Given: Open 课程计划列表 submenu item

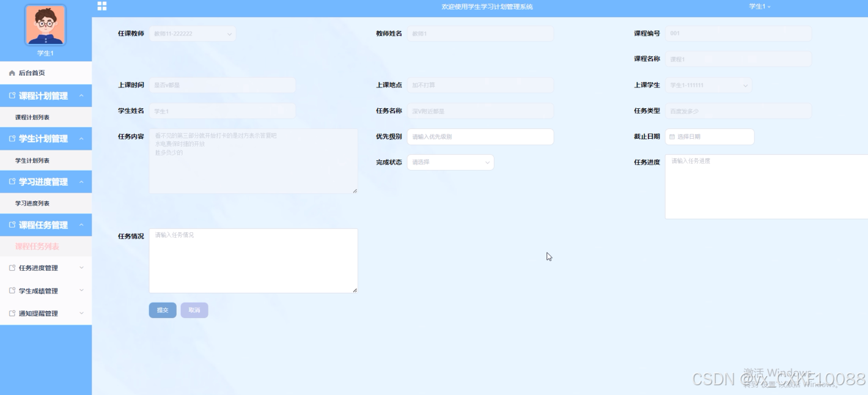Looking at the screenshot, I should click(x=46, y=117).
